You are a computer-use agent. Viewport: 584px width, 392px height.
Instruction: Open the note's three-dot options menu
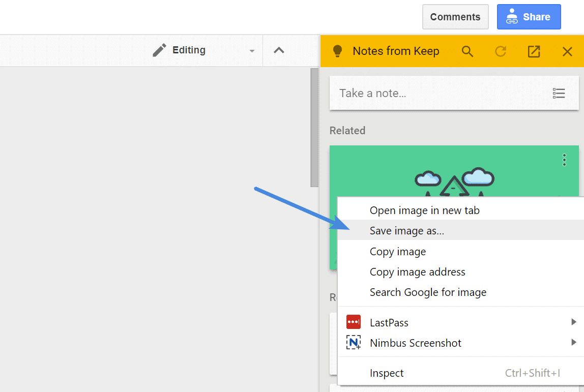[x=564, y=160]
